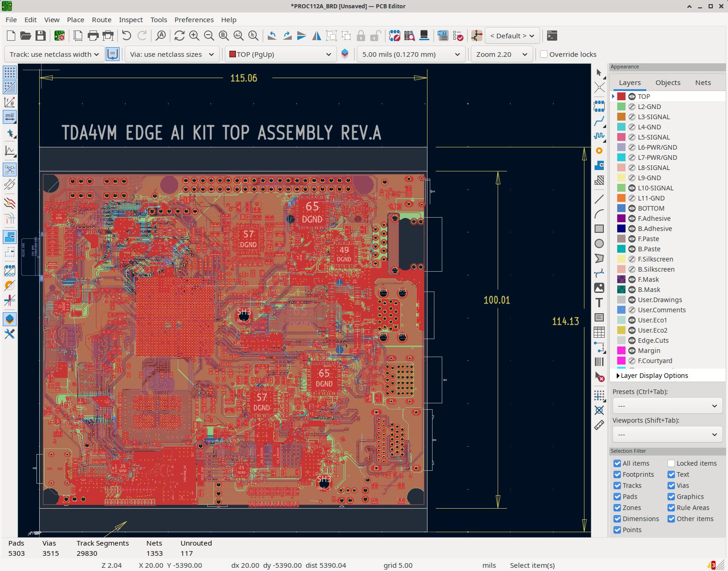Uncheck Footprints in Selection Filter

click(617, 474)
